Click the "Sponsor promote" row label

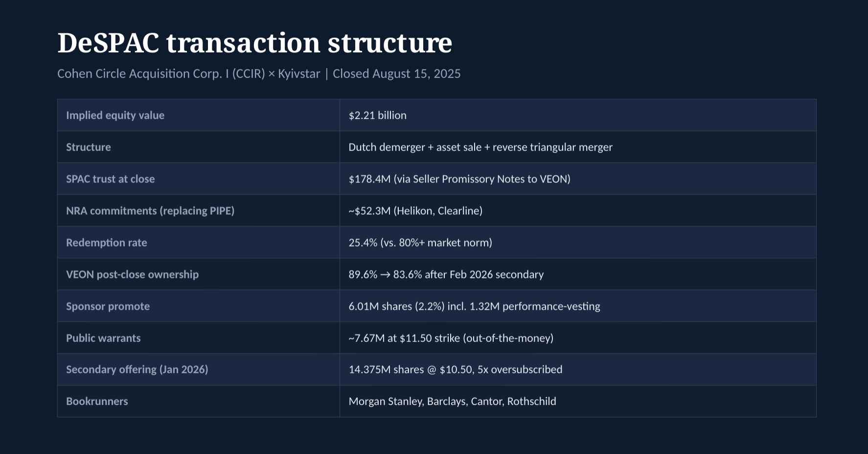click(x=108, y=306)
